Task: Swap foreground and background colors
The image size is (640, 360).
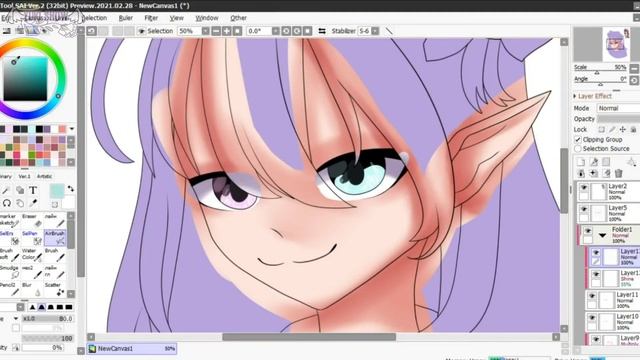Action: [x=71, y=189]
